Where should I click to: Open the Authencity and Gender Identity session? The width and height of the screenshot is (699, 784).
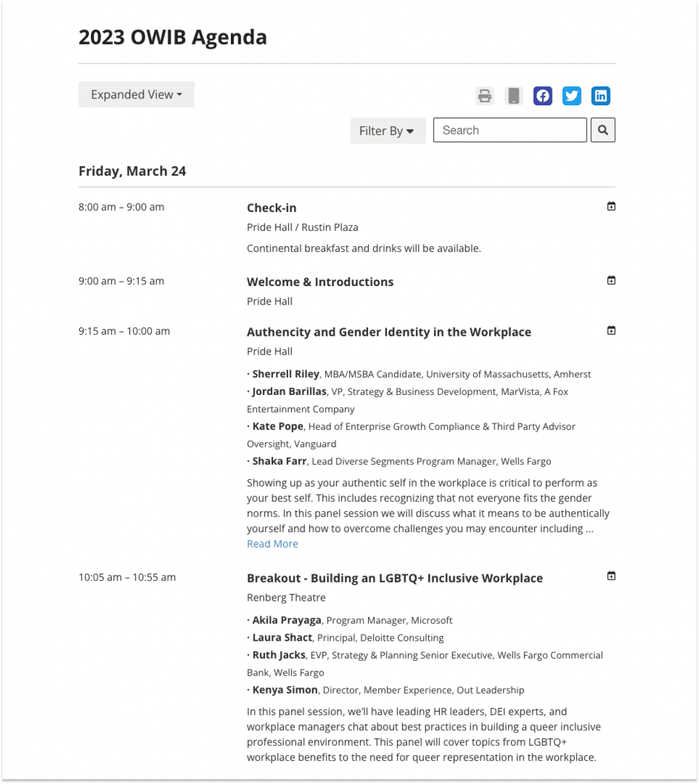coord(389,332)
